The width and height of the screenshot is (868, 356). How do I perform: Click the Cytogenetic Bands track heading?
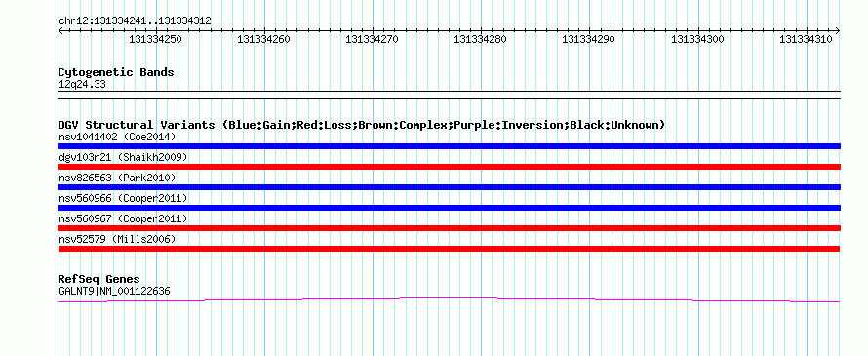click(x=116, y=72)
